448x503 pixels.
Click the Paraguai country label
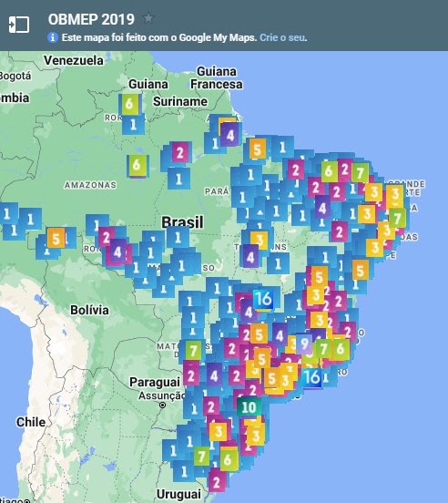click(x=155, y=382)
